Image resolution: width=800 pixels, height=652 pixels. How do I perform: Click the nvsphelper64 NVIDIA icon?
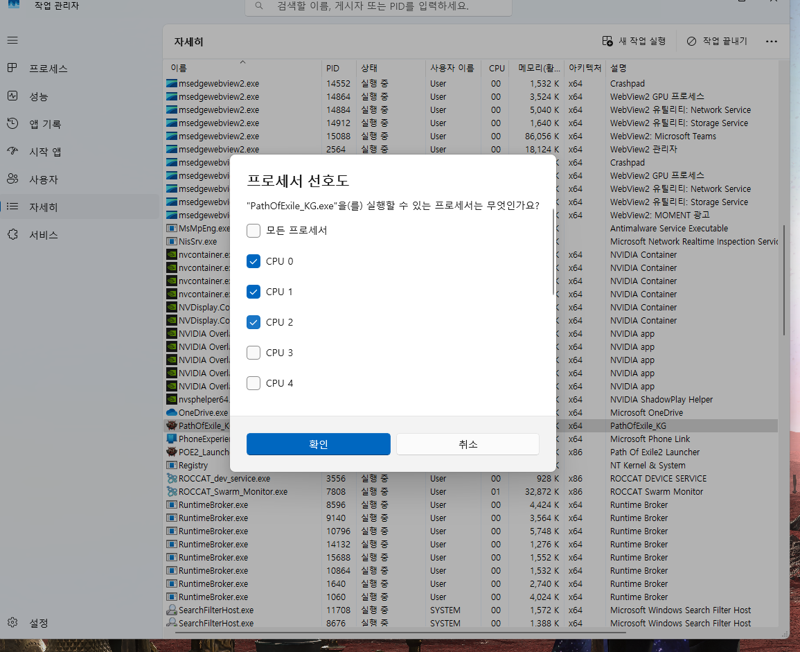click(171, 399)
